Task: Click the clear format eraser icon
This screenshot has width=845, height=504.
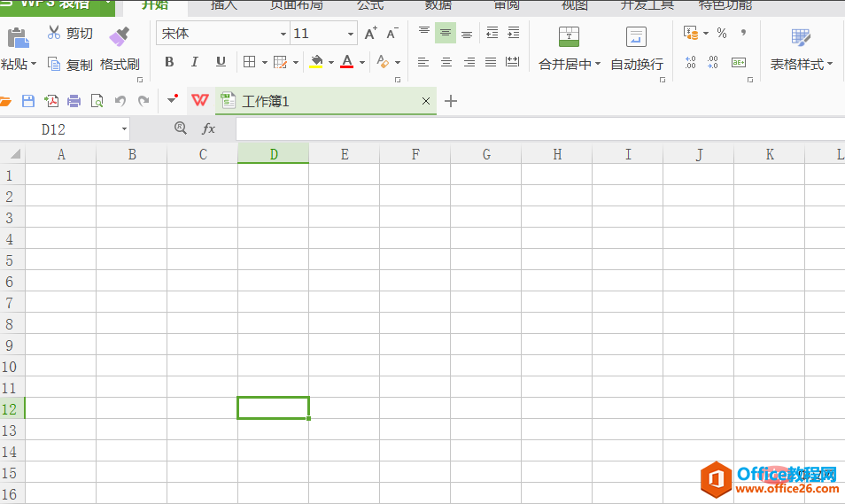Action: click(x=382, y=62)
